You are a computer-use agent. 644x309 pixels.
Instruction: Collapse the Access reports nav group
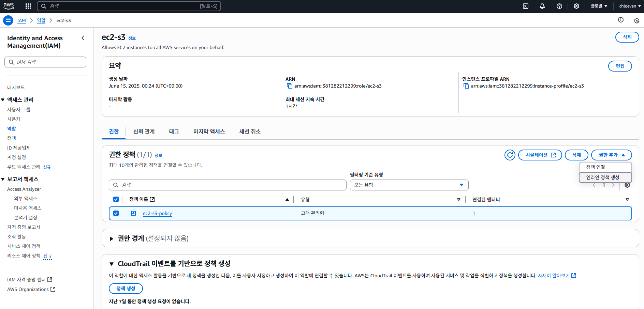tap(3, 179)
